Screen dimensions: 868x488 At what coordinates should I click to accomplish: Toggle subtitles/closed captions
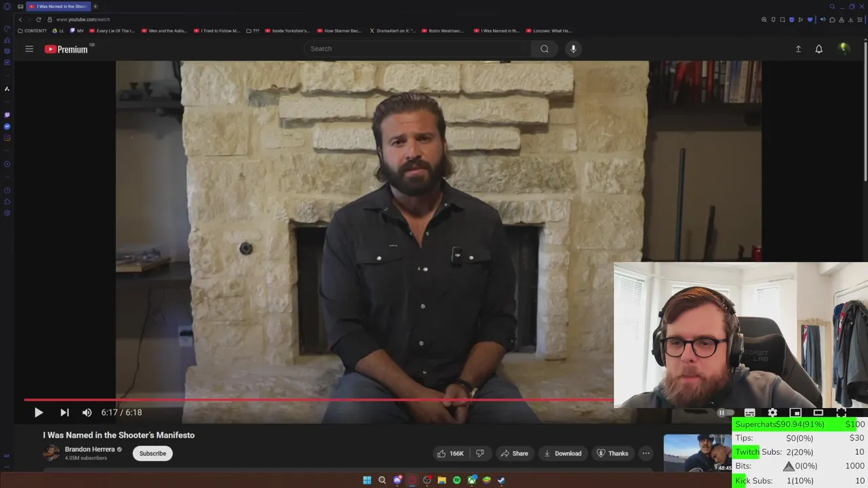click(x=749, y=412)
